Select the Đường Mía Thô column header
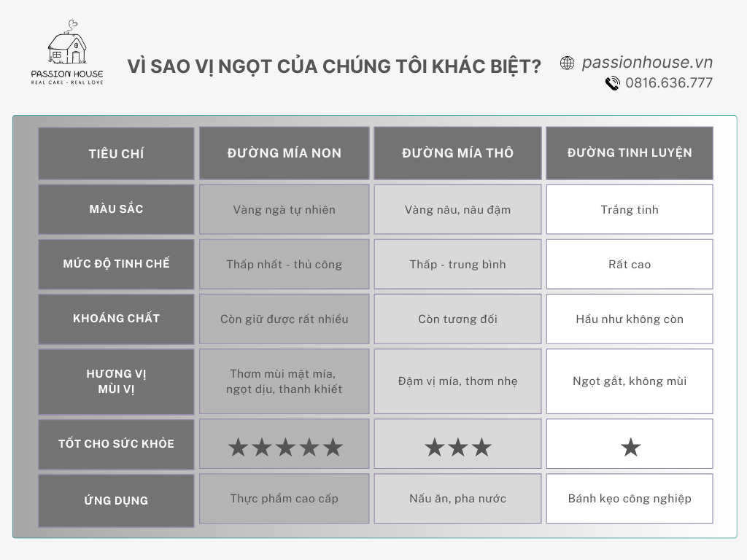 [x=457, y=153]
